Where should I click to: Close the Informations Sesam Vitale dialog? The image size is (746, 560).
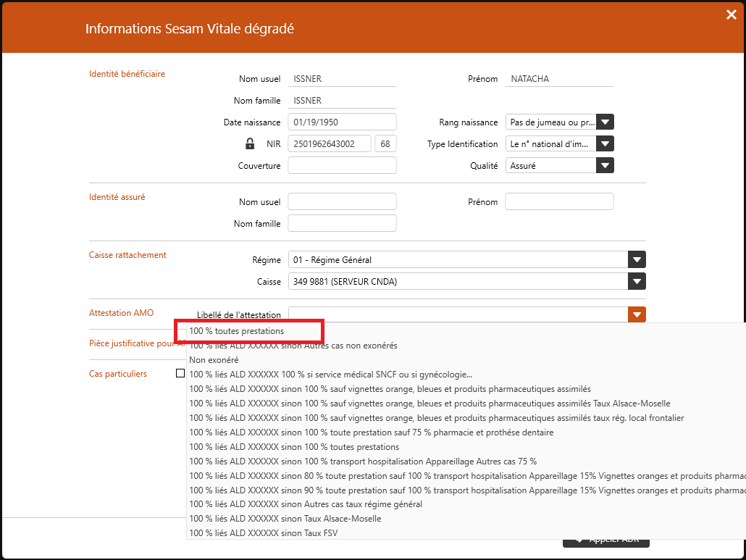click(x=731, y=14)
